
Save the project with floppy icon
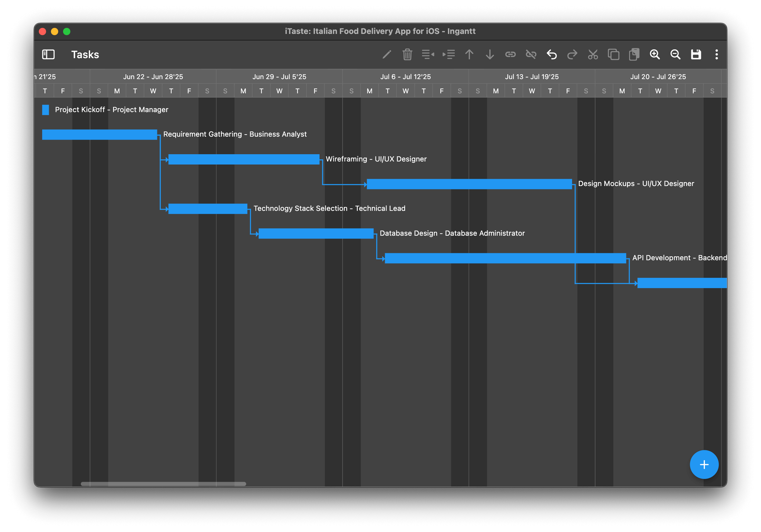(696, 54)
